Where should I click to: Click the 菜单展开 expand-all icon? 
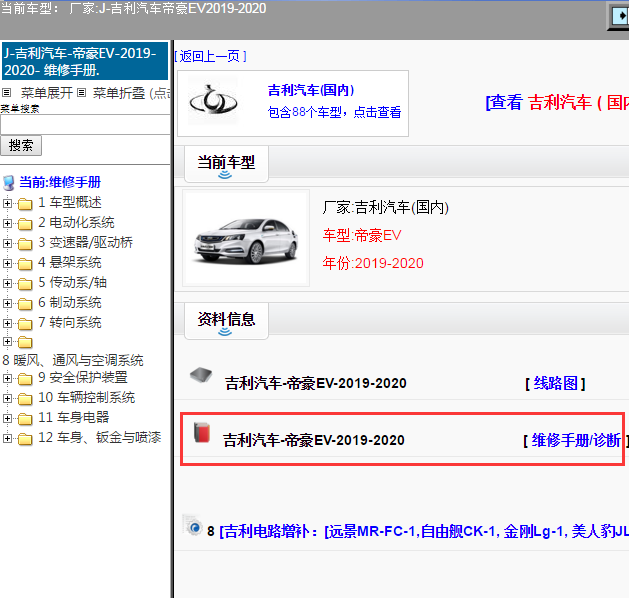click(x=6, y=93)
